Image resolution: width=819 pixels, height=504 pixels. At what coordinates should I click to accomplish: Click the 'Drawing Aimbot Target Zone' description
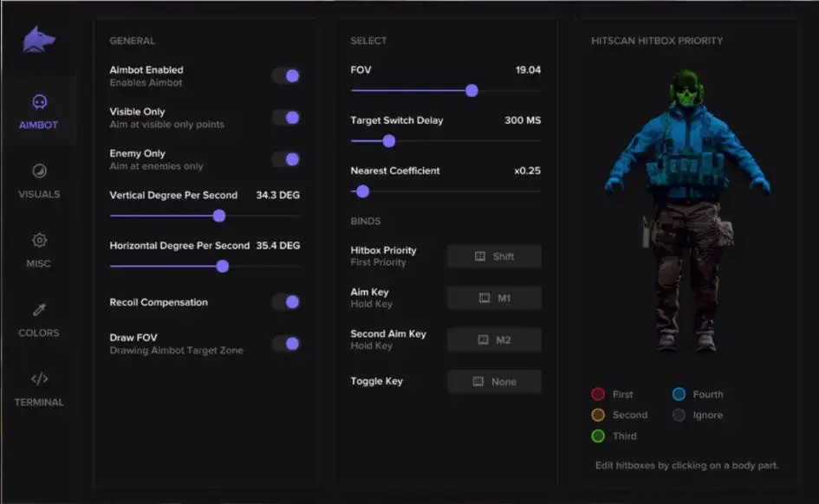click(176, 351)
